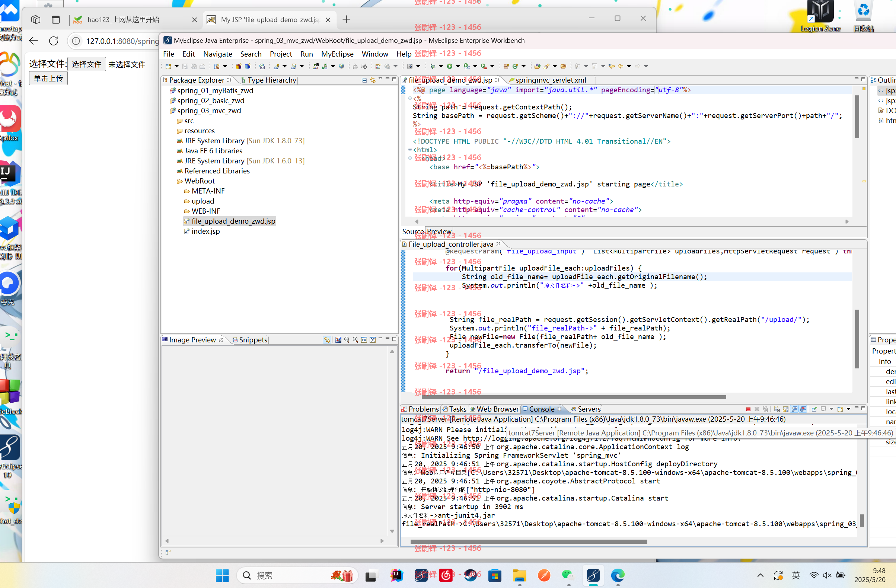Screen dimensions: 896x588
Task: Toggle Link with Editor in Package Explorer
Action: pos(372,80)
